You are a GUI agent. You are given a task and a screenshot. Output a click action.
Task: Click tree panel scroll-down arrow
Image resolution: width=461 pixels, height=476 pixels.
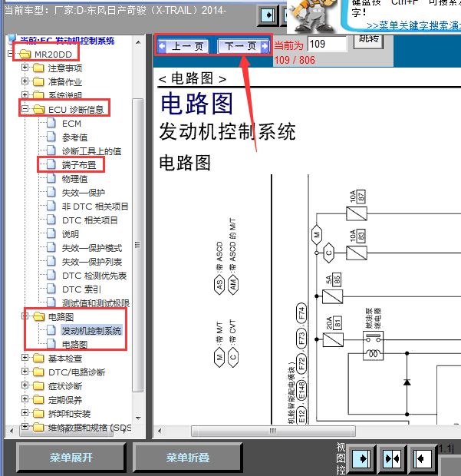click(x=138, y=418)
